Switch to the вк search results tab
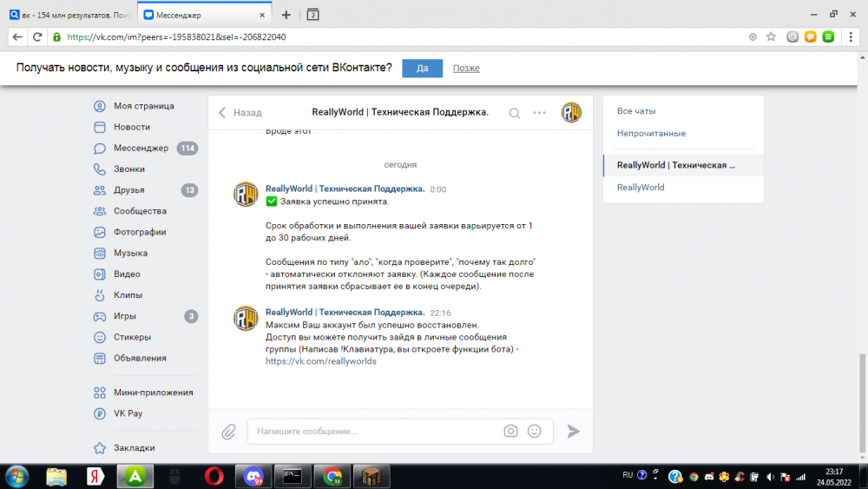Viewport: 868px width, 489px height. point(70,15)
